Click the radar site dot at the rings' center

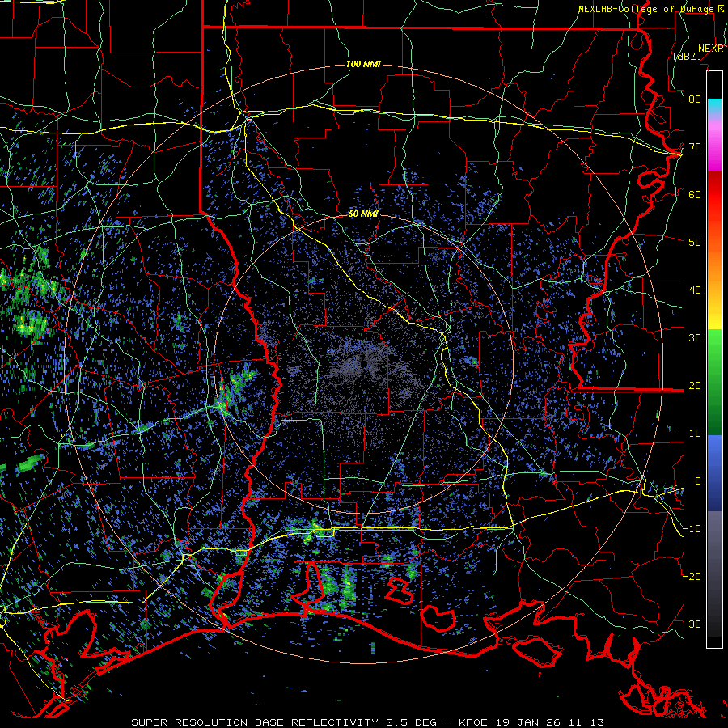click(x=364, y=363)
